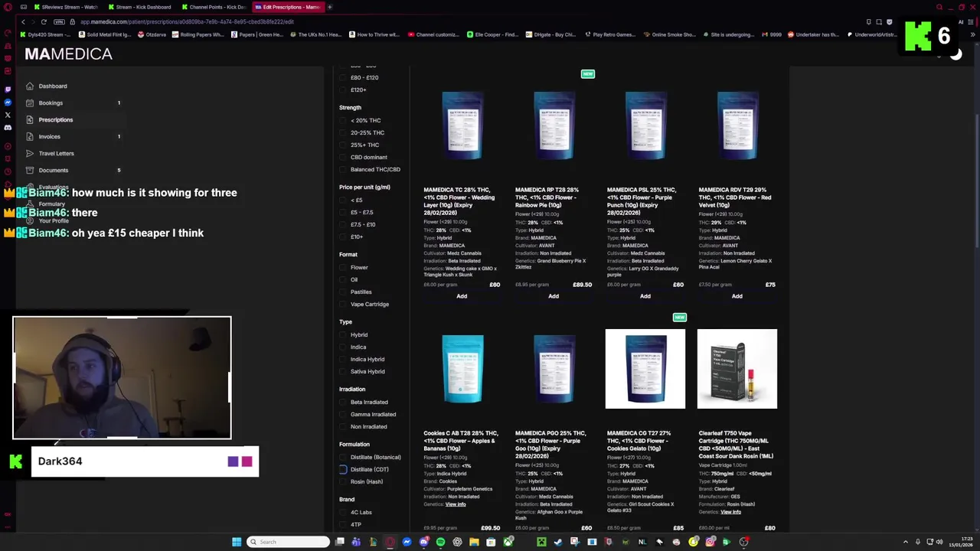The image size is (980, 551).
Task: Tick the Flower format checkbox
Action: pos(343,267)
